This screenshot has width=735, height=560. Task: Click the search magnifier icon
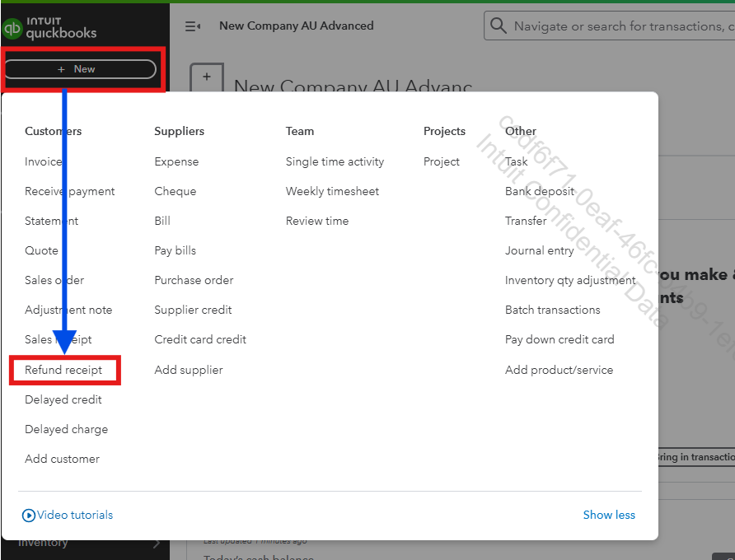coord(498,26)
